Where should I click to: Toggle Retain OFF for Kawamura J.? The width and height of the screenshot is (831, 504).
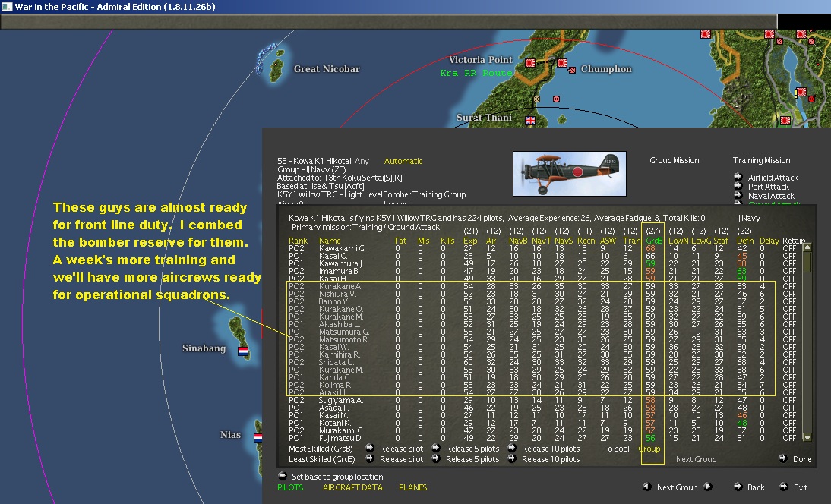coord(789,263)
